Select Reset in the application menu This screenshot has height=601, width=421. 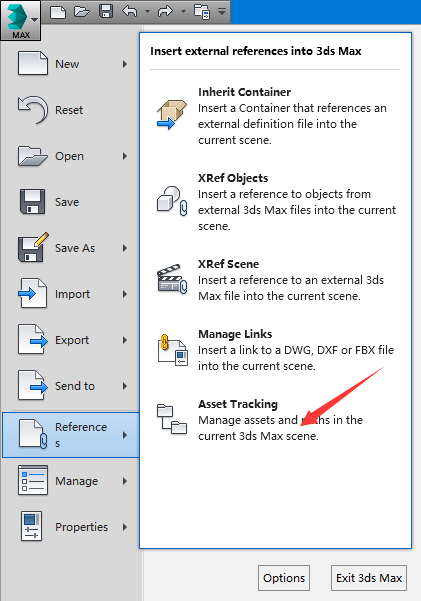pos(71,110)
